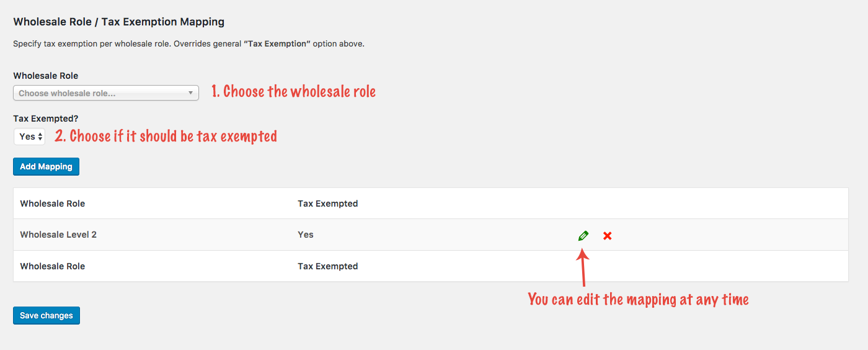Click the Wholesale Role footer column label
The image size is (868, 350).
pyautogui.click(x=53, y=266)
